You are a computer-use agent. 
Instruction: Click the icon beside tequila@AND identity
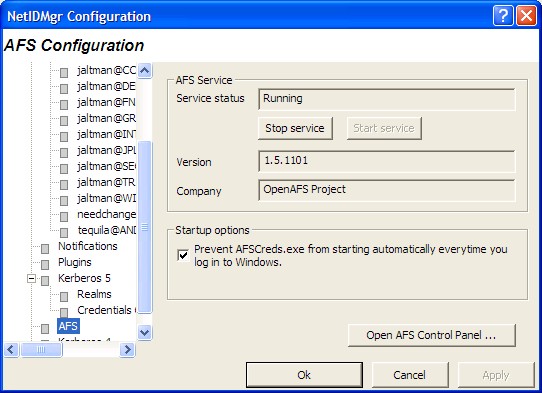pos(64,232)
